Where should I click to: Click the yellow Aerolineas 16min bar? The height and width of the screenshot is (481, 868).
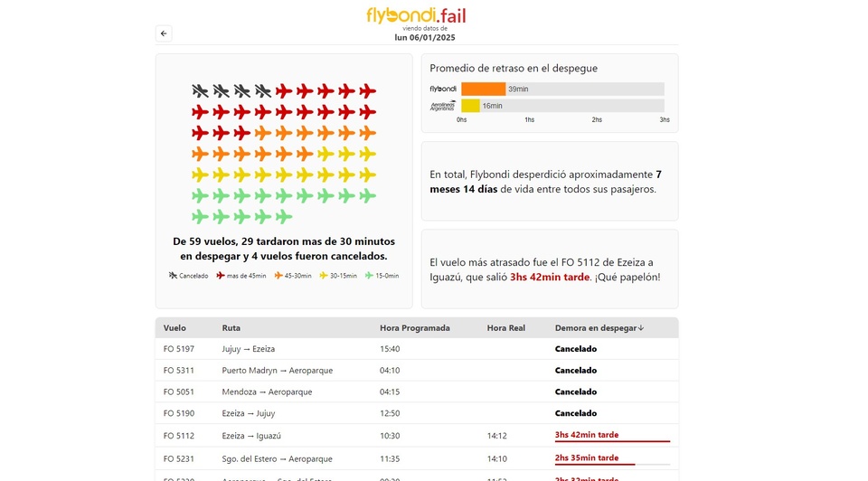[x=470, y=106]
